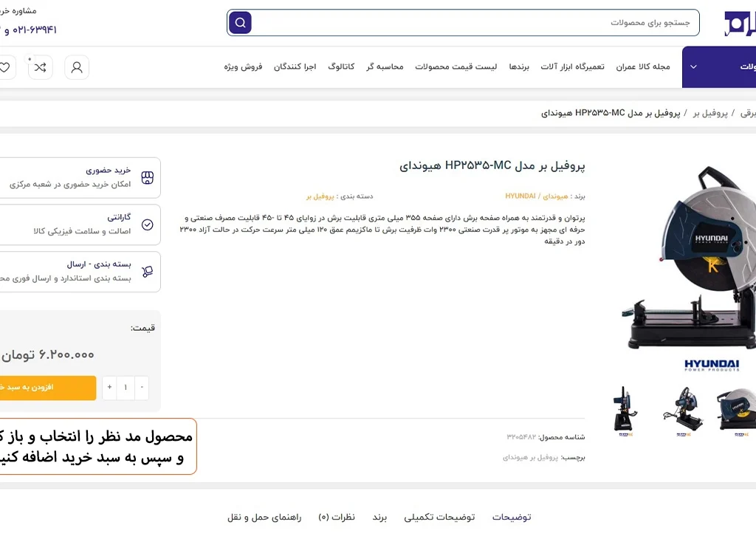The width and height of the screenshot is (756, 539).
Task: Click the HYUNDAI power products logo
Action: click(712, 365)
